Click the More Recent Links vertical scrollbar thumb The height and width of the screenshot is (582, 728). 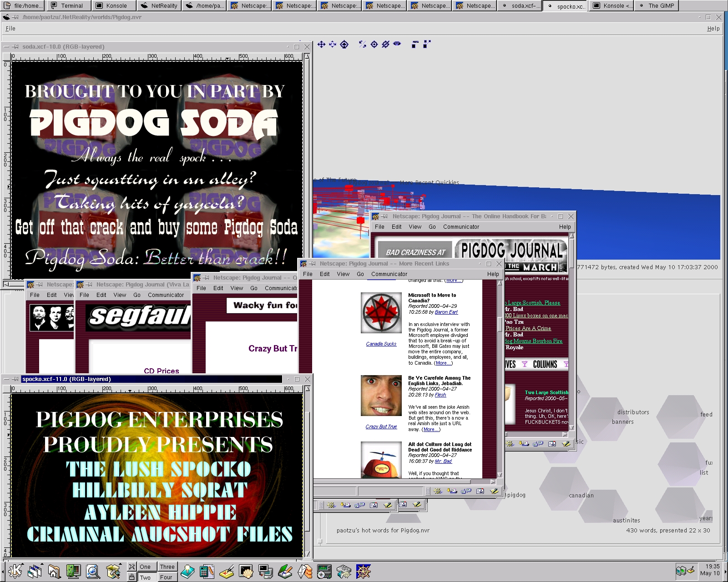[500, 324]
